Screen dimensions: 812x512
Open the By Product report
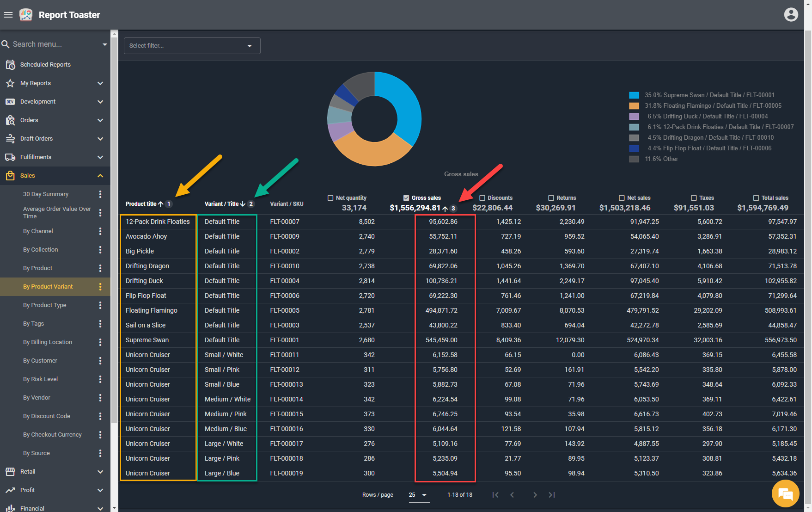coord(38,268)
